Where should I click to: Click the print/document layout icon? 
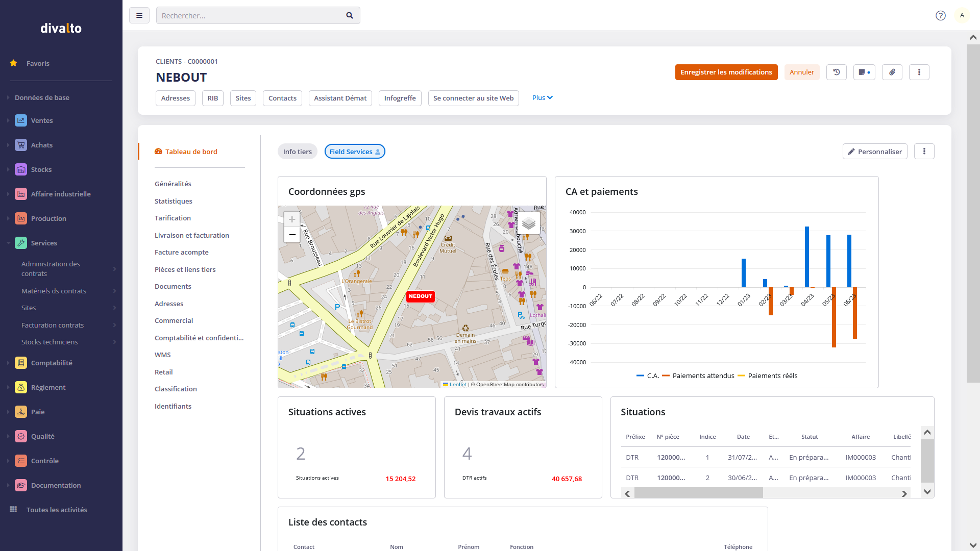[864, 72]
